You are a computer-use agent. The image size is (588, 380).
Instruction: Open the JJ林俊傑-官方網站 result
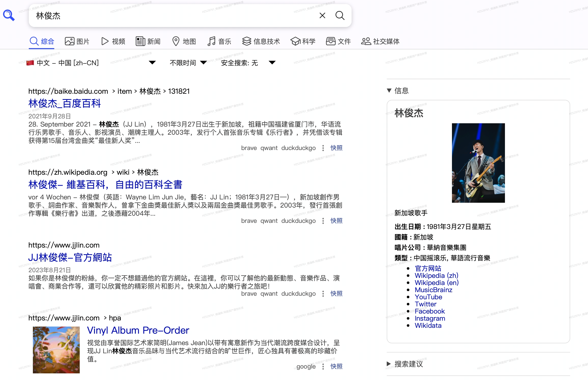point(70,257)
